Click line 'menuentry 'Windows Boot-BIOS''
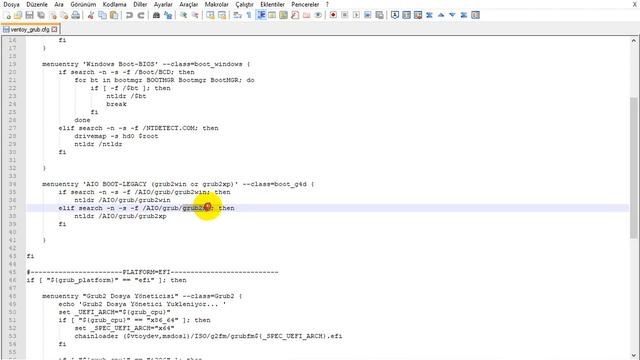The height and width of the screenshot is (360, 640). 146,64
